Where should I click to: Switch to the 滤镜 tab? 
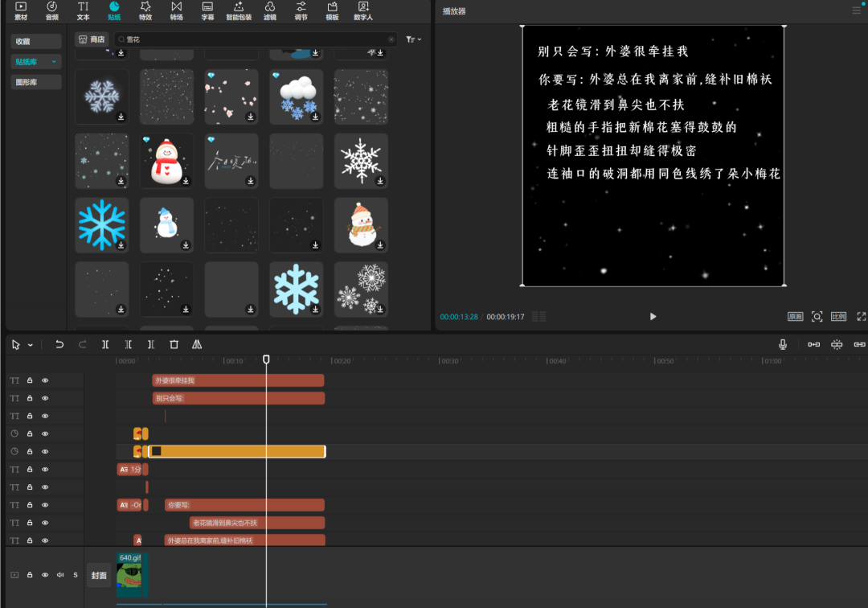pos(270,10)
